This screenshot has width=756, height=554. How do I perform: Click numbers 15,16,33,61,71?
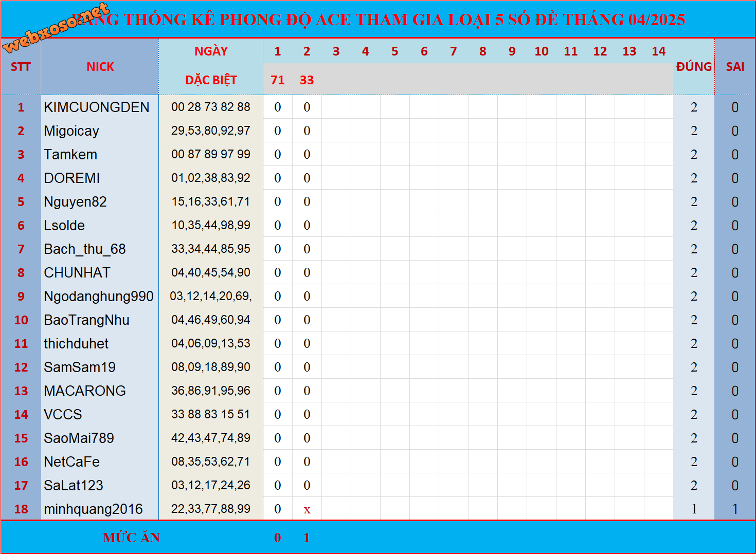click(211, 201)
